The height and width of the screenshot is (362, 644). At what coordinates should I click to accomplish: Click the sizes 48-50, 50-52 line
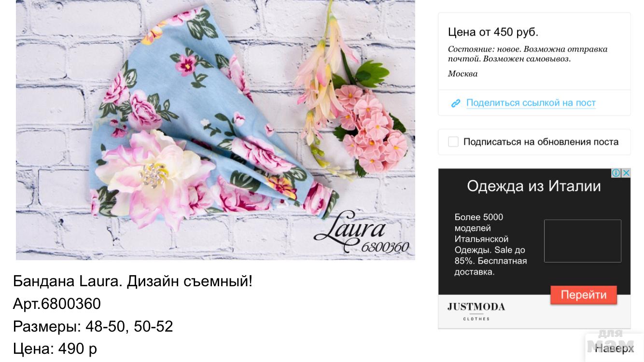point(93,326)
